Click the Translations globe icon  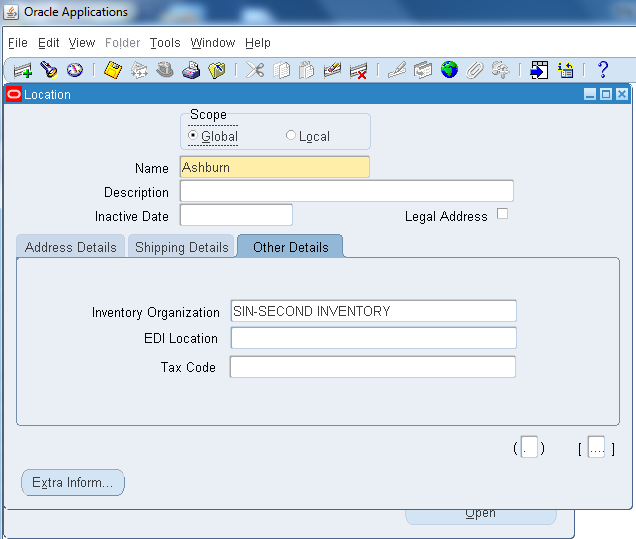click(x=449, y=70)
